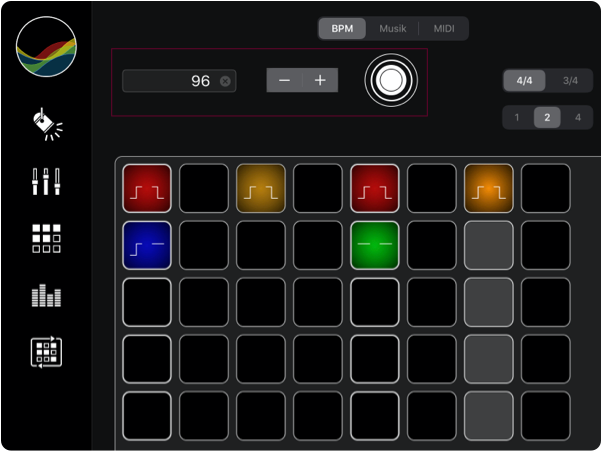
Task: Select 4/4 time signature
Action: [524, 81]
